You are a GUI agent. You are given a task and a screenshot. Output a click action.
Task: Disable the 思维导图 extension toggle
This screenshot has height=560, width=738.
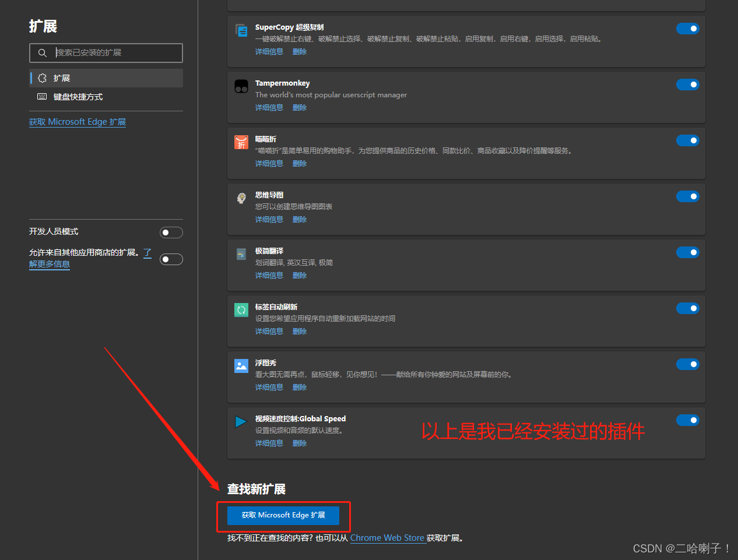pyautogui.click(x=688, y=196)
